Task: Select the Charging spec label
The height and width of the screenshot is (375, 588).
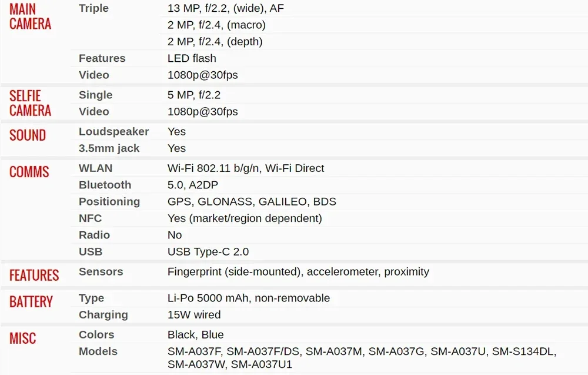Action: tap(103, 315)
